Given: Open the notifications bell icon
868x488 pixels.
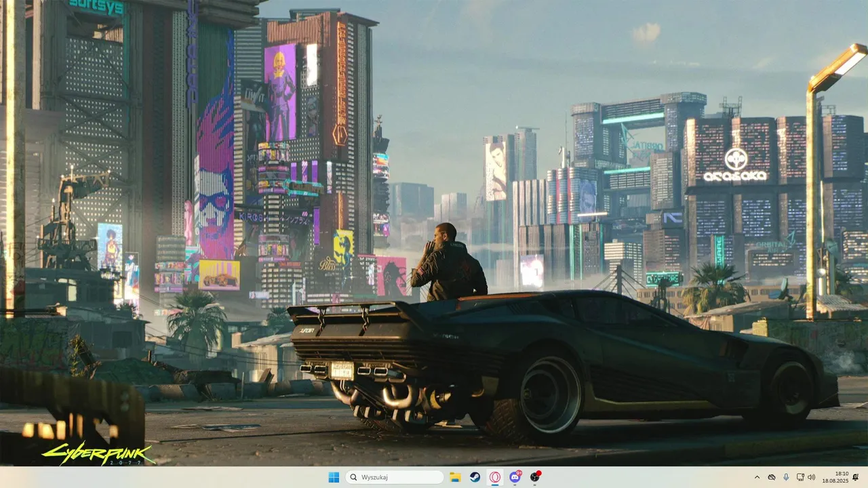Looking at the screenshot, I should [x=856, y=477].
